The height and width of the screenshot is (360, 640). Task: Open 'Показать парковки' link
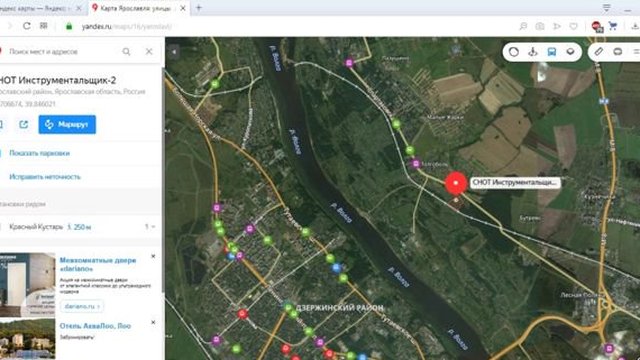[x=40, y=153]
